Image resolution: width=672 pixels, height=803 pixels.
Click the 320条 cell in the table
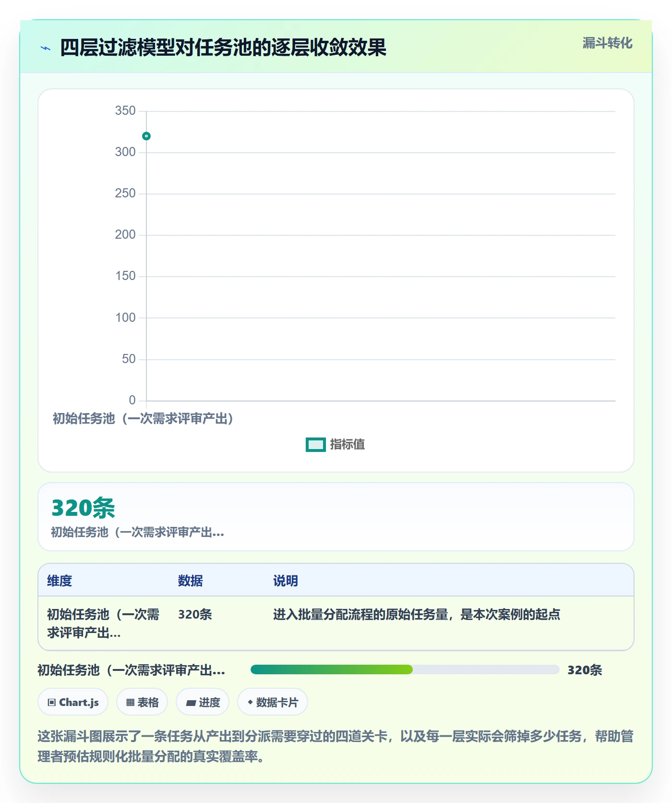pyautogui.click(x=195, y=614)
